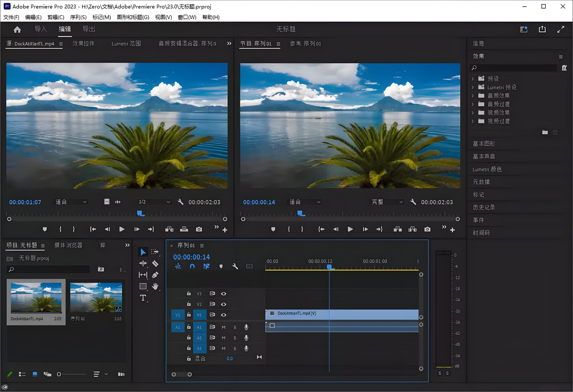Select the Ripple Edit tool
The image size is (573, 392).
tap(143, 263)
